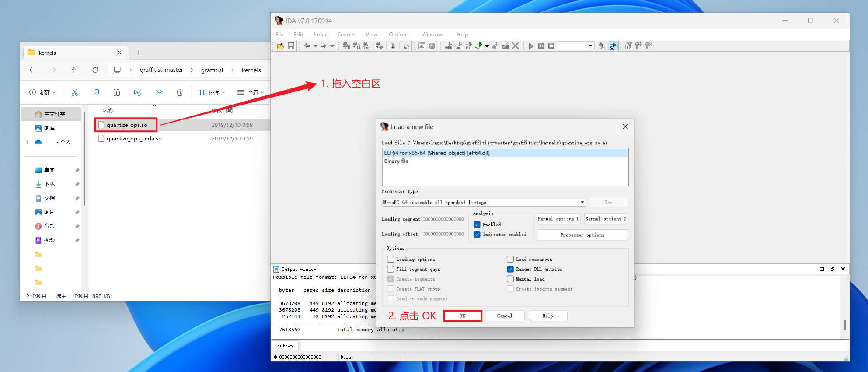Open dropdown arrow next to Jump back
The width and height of the screenshot is (868, 372).
[x=315, y=46]
